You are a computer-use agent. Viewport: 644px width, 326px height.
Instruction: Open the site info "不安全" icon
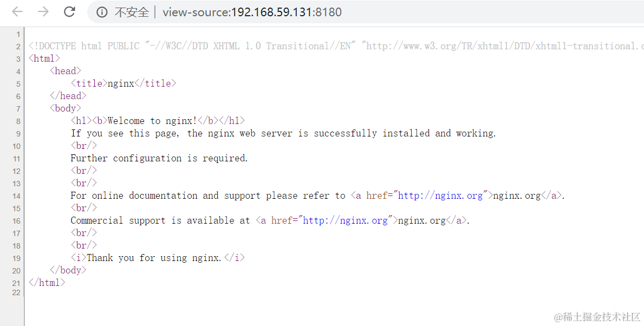102,12
